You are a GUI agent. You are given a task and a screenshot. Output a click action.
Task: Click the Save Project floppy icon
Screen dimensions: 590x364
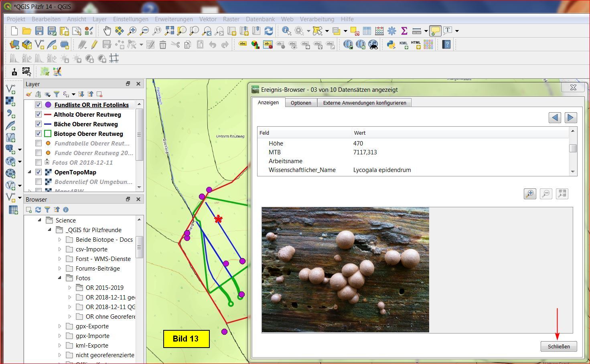tap(39, 31)
